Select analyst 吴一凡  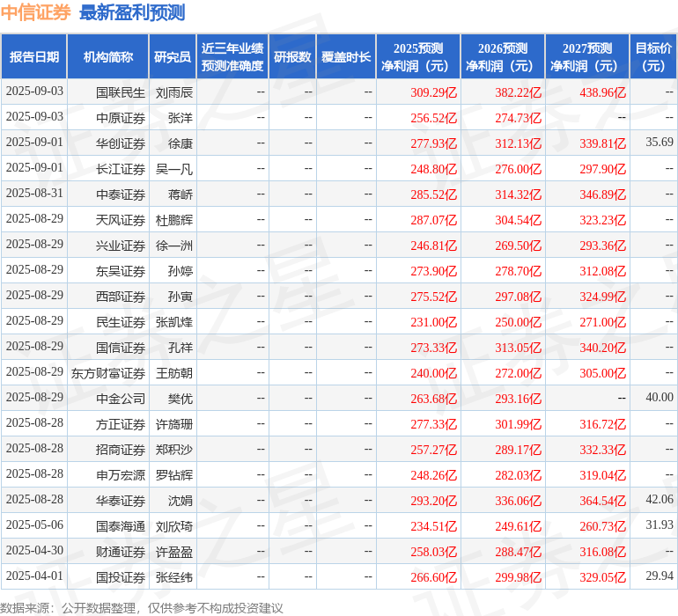coord(173,169)
